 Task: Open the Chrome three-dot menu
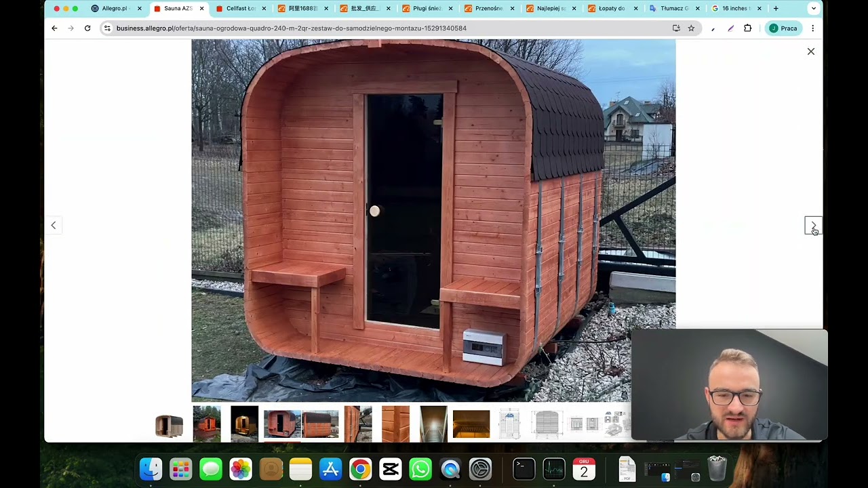[x=812, y=28]
